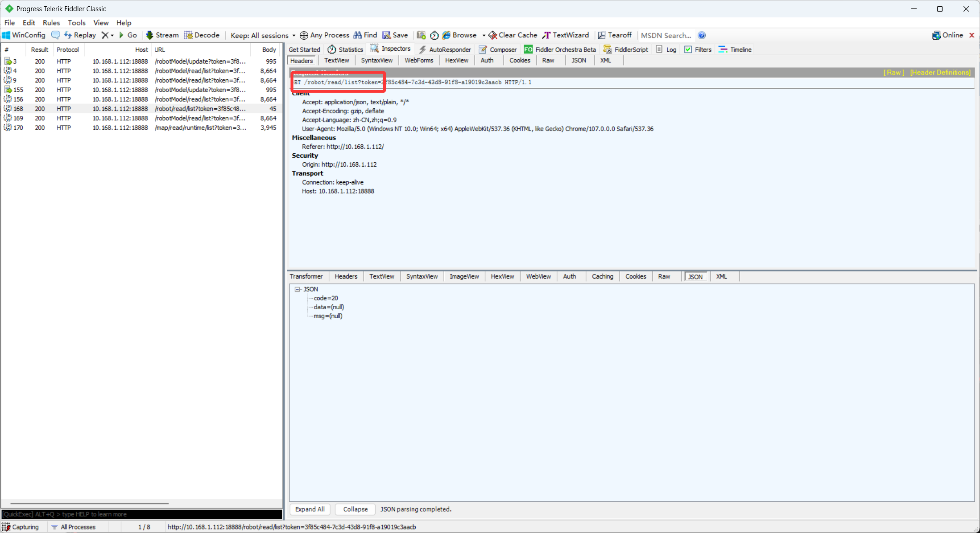Click the [Header Definitions] link
Screen dimensions: 980x533
(940, 72)
